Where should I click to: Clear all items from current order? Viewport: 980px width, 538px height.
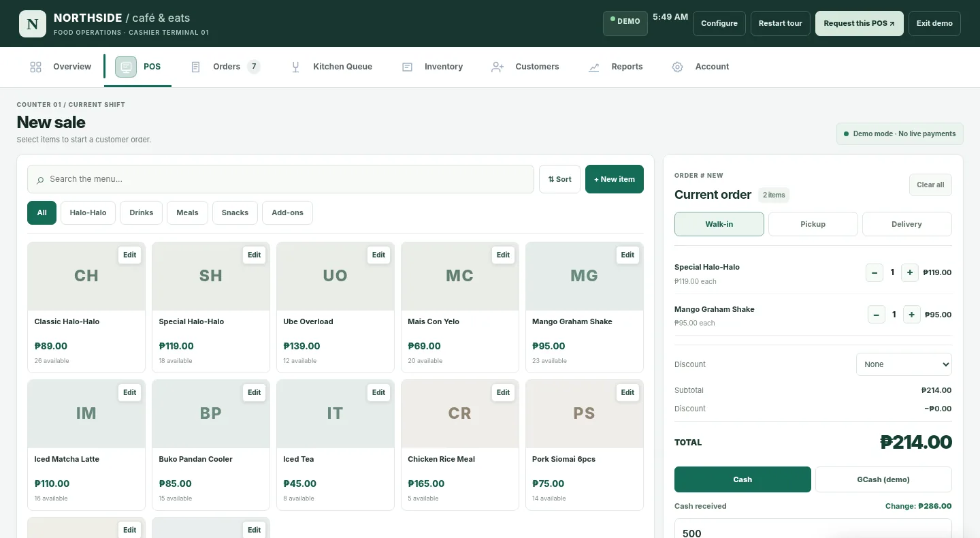(930, 185)
